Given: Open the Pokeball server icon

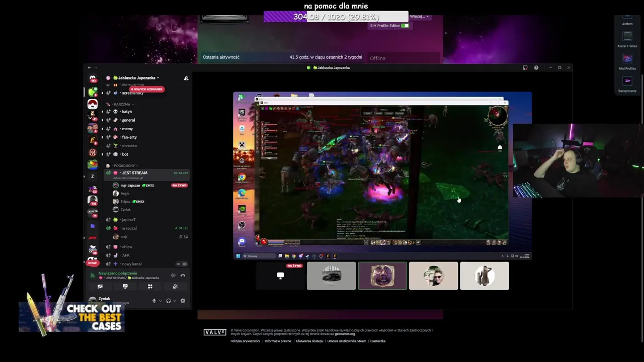Looking at the screenshot, I should coord(93,104).
